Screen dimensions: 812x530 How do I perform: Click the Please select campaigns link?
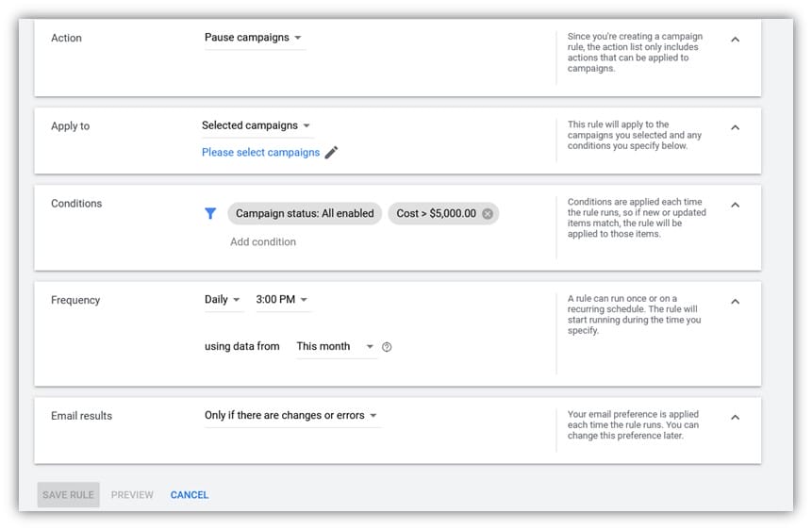coord(260,153)
